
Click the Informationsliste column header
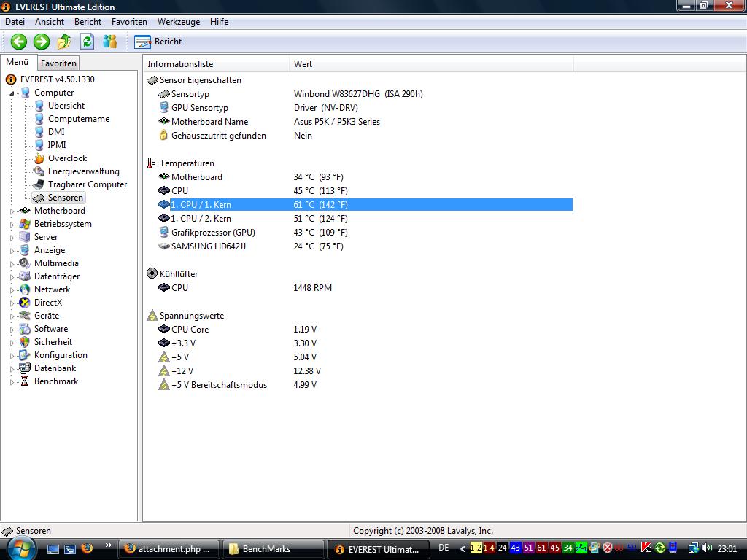click(216, 64)
